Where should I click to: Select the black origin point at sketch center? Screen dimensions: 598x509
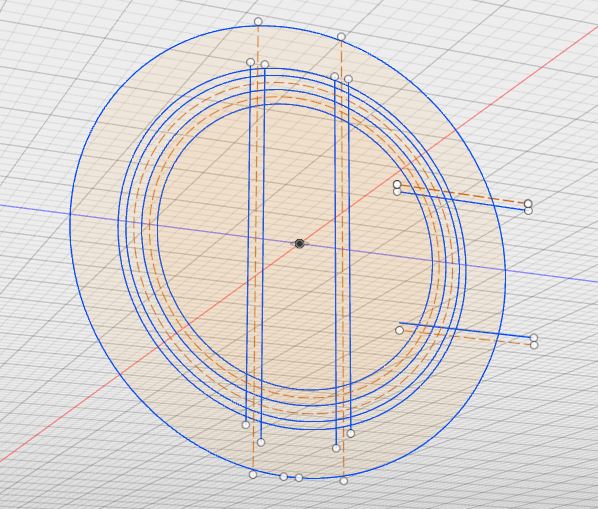coord(299,244)
